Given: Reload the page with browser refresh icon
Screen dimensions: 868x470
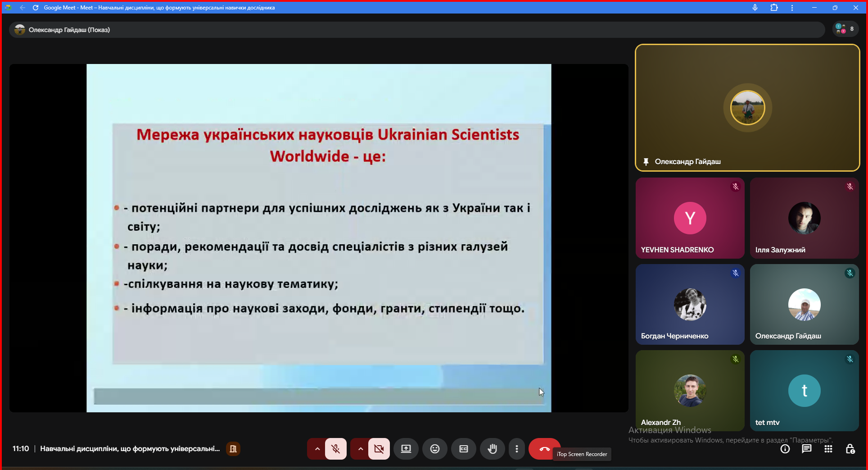Looking at the screenshot, I should 36,8.
